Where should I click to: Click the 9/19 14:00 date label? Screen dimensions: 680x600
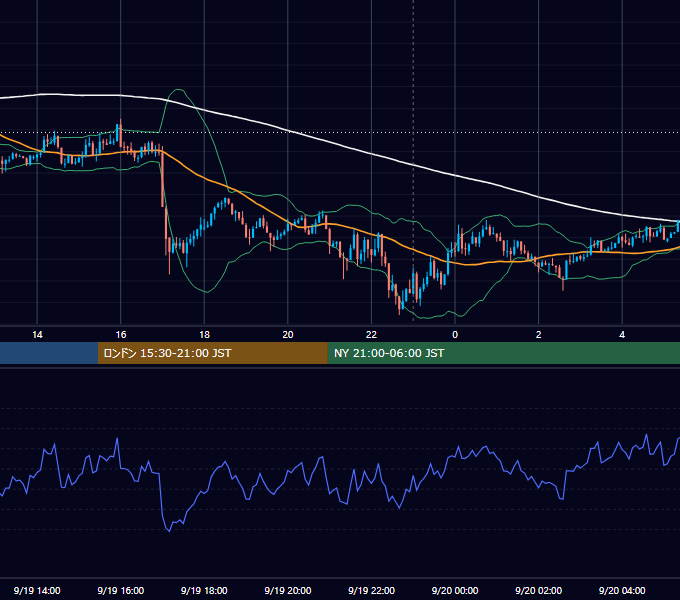pyautogui.click(x=37, y=590)
